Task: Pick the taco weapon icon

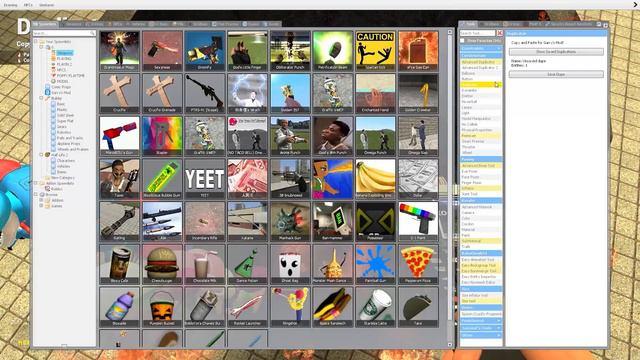Action: coord(418,307)
